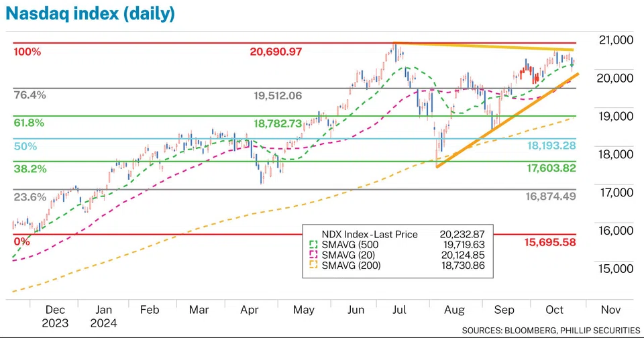Click the green SMAVG (500 legend swatch
This screenshot has height=338, width=644.
pyautogui.click(x=312, y=245)
